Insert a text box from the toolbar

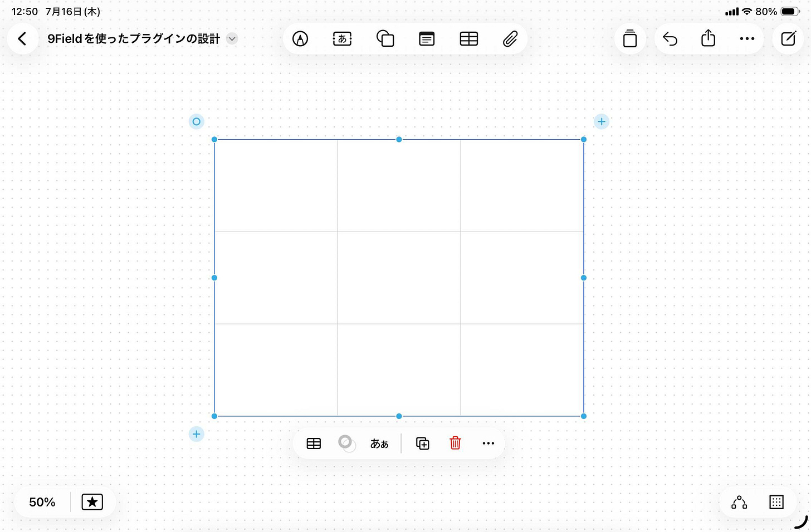point(342,39)
